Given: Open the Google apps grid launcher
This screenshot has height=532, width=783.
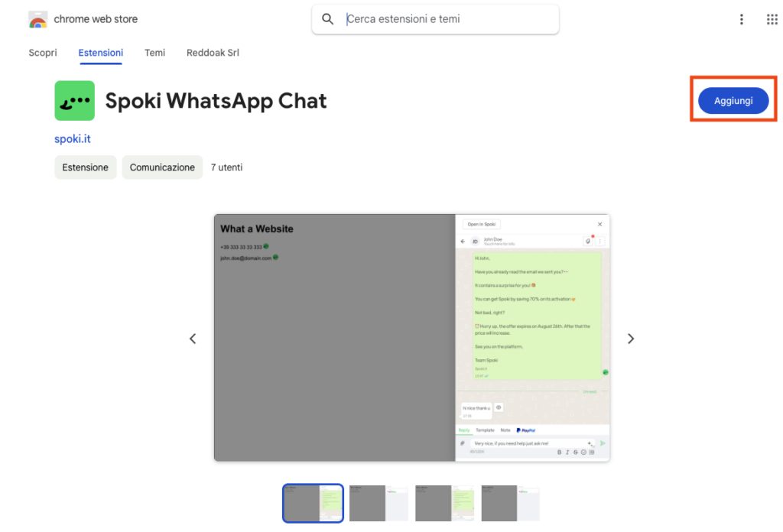Looking at the screenshot, I should [772, 19].
